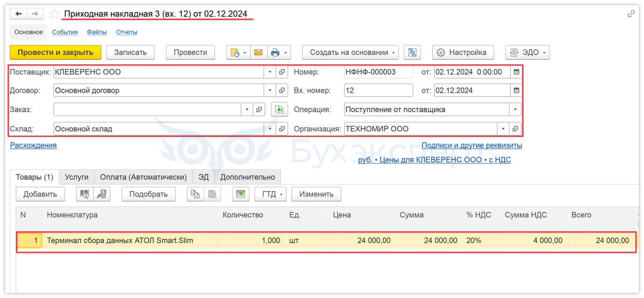This screenshot has width=644, height=298.
Task: Click Изменить button
Action: pos(316,194)
